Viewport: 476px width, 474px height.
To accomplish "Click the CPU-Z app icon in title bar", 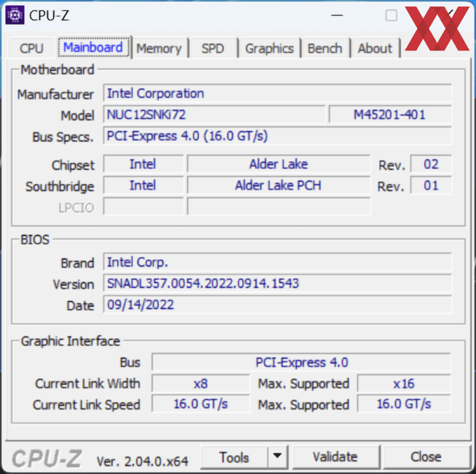I will pyautogui.click(x=15, y=15).
